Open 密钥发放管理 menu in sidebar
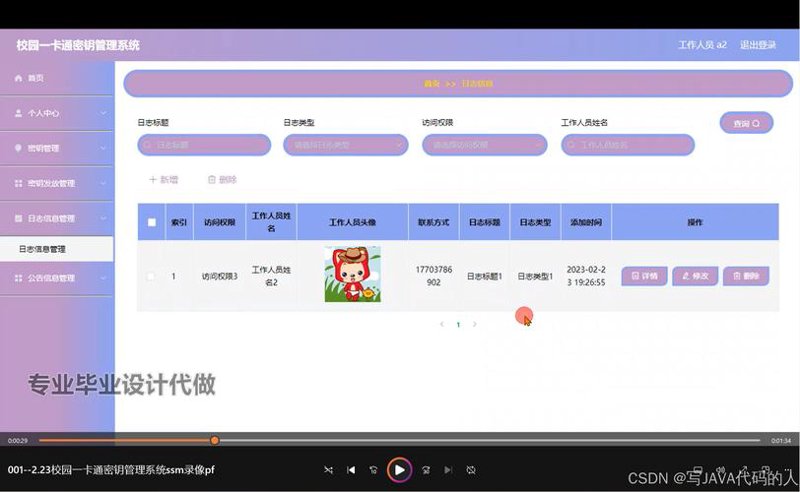The width and height of the screenshot is (800, 492). [x=57, y=183]
